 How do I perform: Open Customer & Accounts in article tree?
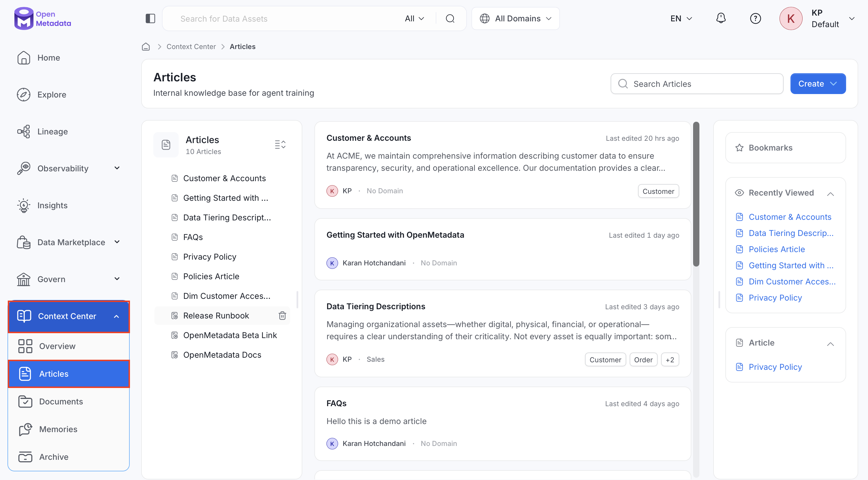[224, 178]
